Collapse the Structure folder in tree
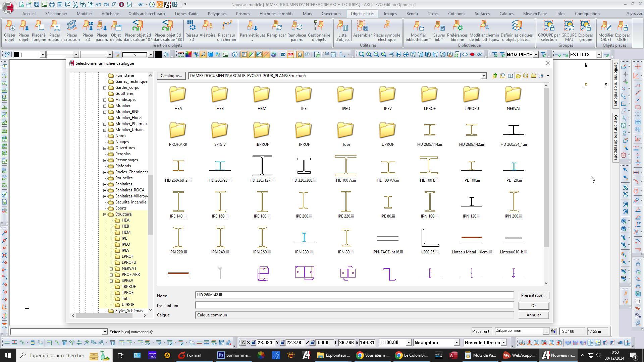Screen dimensions: 644x362 (105, 215)
